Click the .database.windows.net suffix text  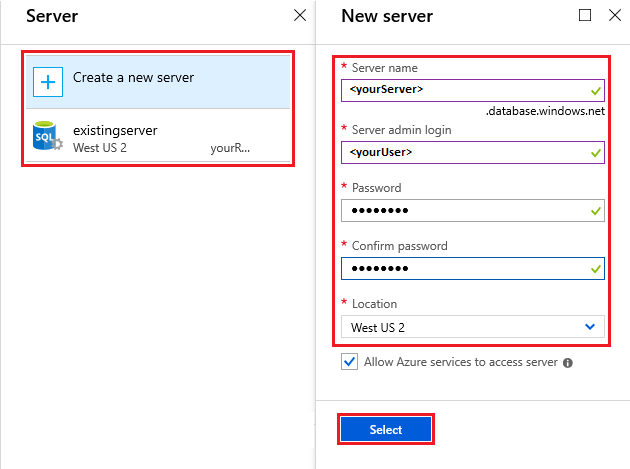coord(545,111)
